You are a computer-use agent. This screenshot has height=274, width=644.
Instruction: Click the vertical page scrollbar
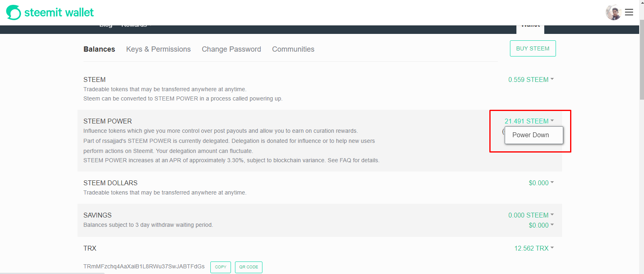(642, 61)
